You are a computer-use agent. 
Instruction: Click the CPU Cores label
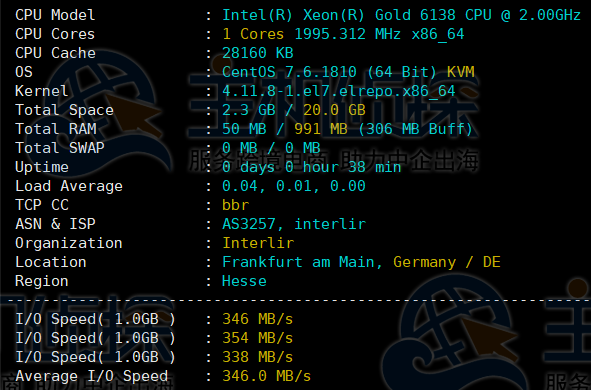click(x=55, y=34)
